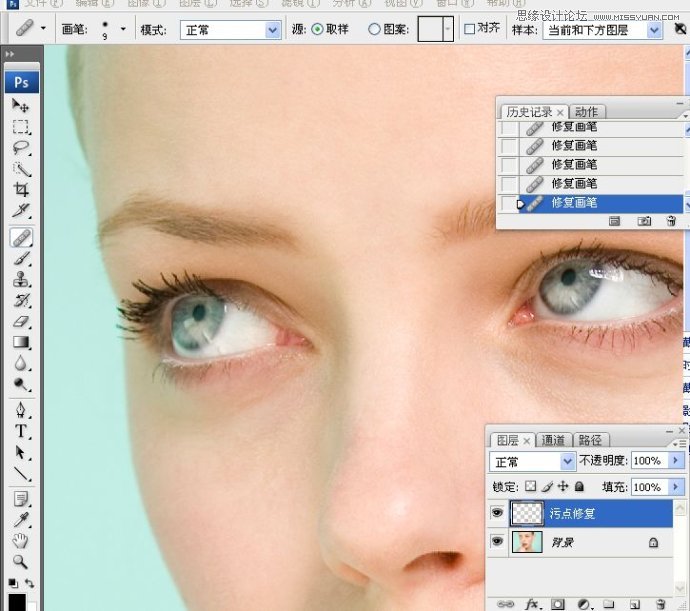
Task: Hide the 背景 layer
Action: coord(497,541)
